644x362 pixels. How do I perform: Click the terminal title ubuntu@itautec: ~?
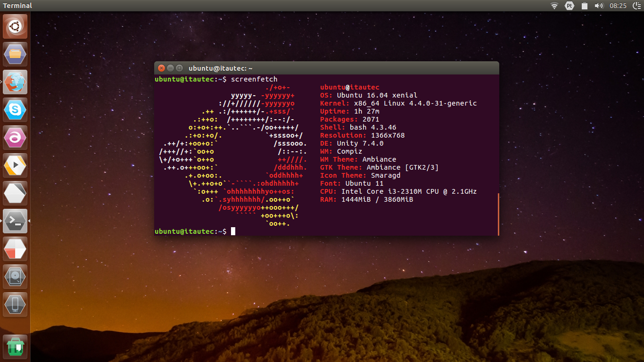(221, 68)
